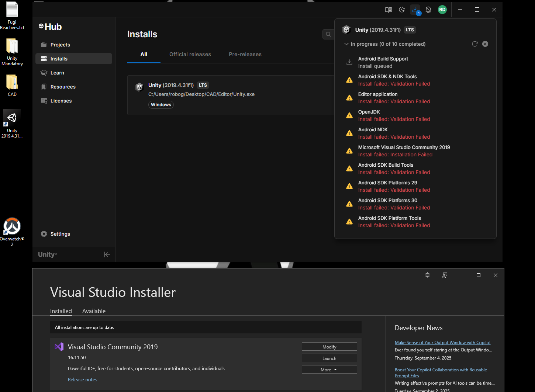Screen dimensions: 535x392
Task: Cancel the in-progress Unity install
Action: pos(485,44)
